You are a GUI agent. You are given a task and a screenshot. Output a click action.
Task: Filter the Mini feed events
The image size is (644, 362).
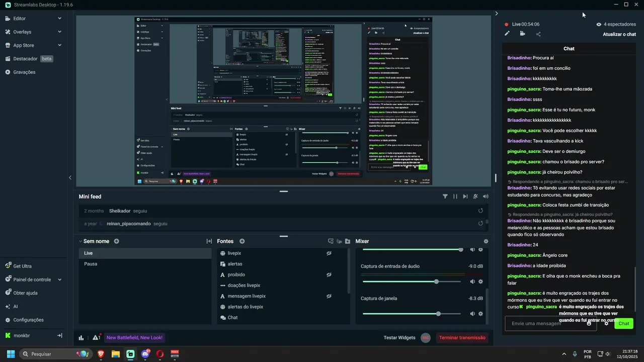pos(445,197)
